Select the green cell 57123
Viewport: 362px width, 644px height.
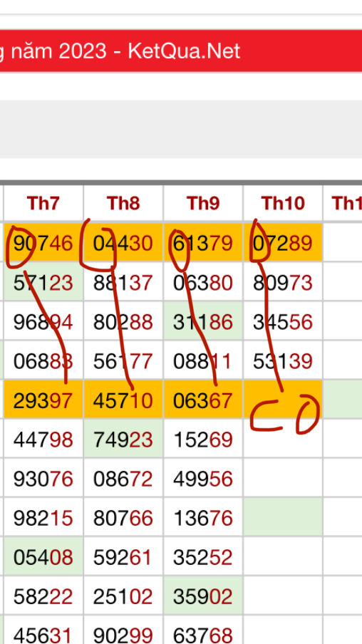43,283
